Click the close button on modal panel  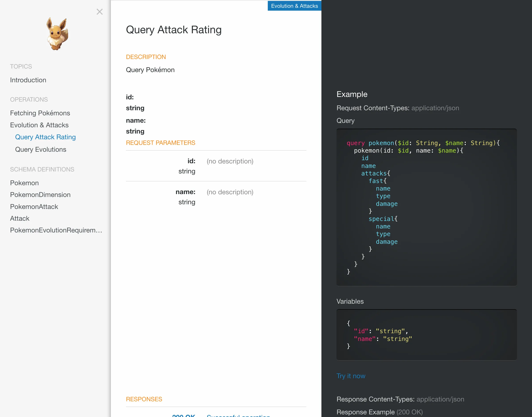pyautogui.click(x=100, y=12)
